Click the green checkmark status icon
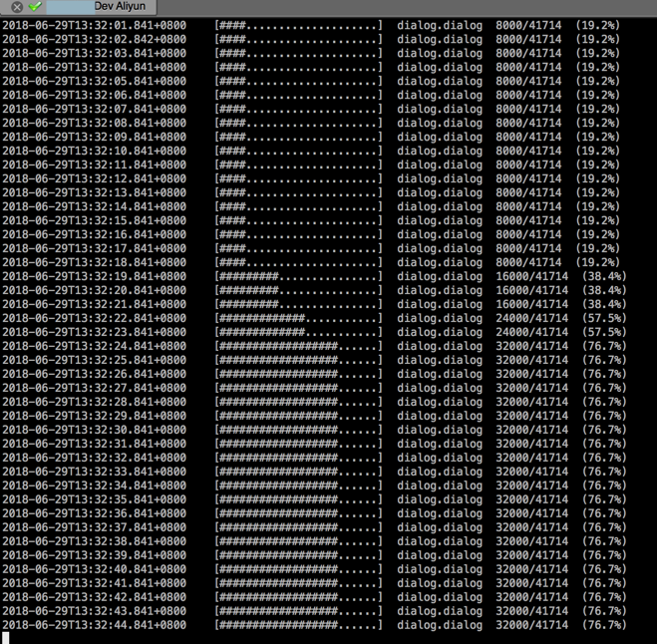The image size is (657, 644). (x=35, y=6)
